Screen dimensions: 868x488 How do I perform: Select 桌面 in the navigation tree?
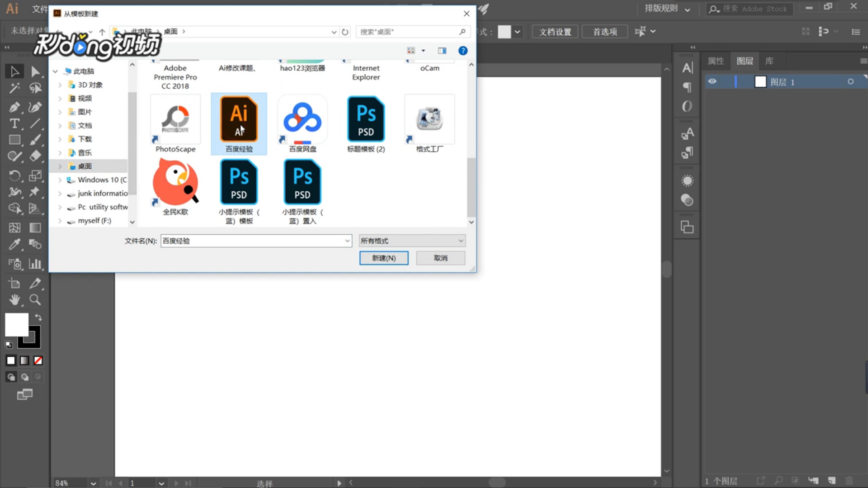85,166
